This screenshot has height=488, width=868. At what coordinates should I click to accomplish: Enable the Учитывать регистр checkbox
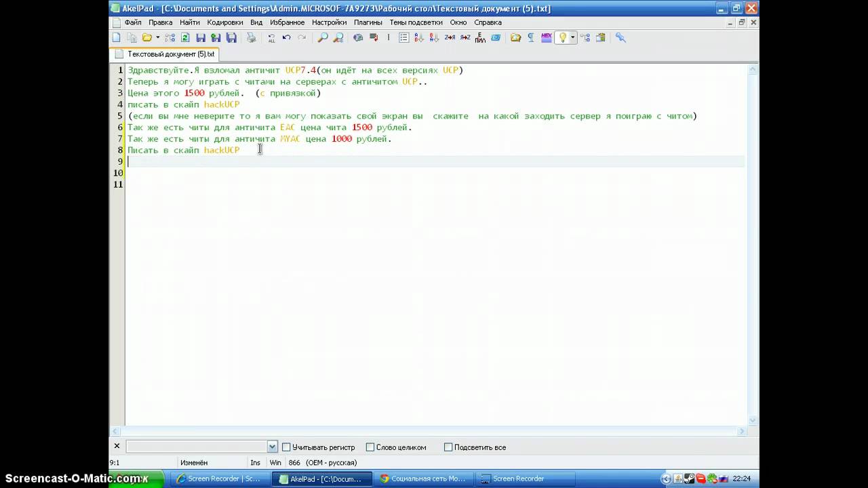(x=286, y=447)
